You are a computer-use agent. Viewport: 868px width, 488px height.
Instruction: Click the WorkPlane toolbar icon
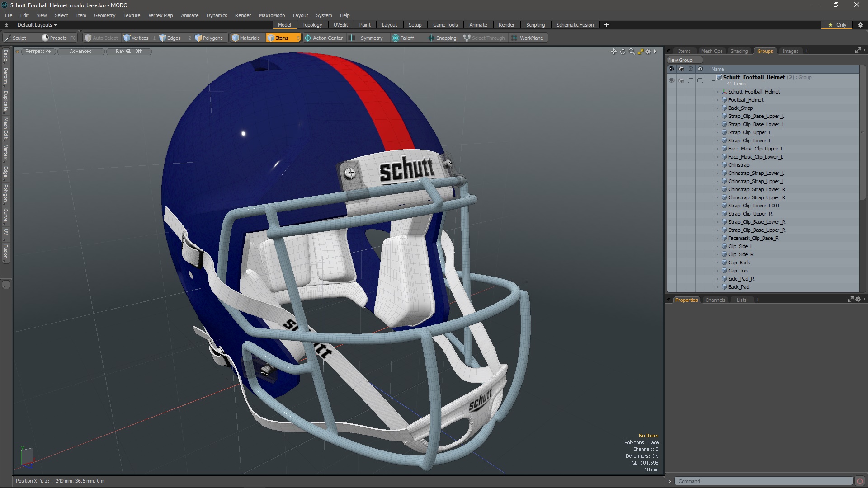coord(514,38)
